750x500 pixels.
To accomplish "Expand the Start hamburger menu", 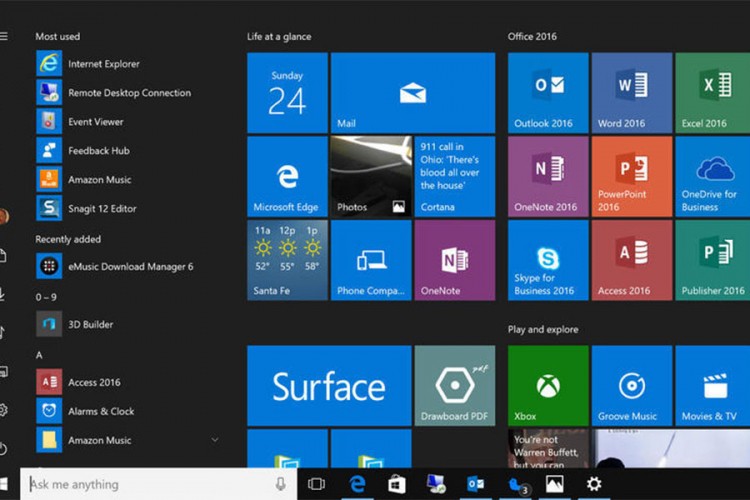I will coord(4,36).
